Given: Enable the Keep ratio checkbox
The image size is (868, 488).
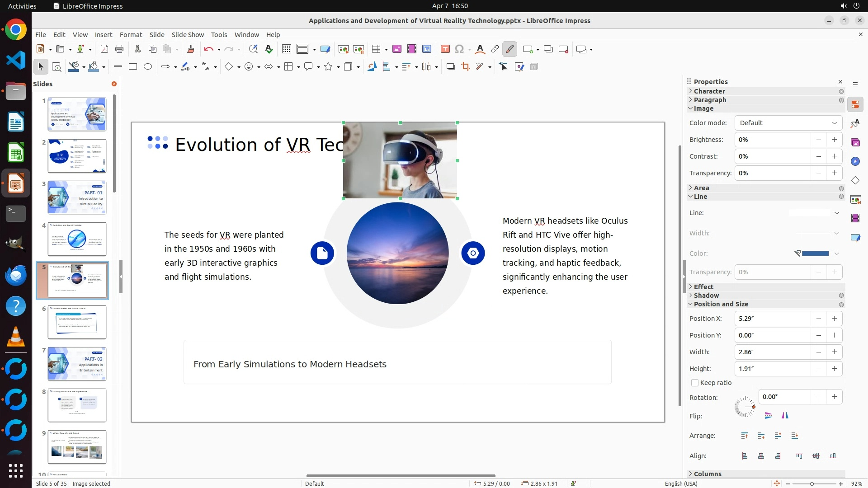Looking at the screenshot, I should (x=695, y=383).
